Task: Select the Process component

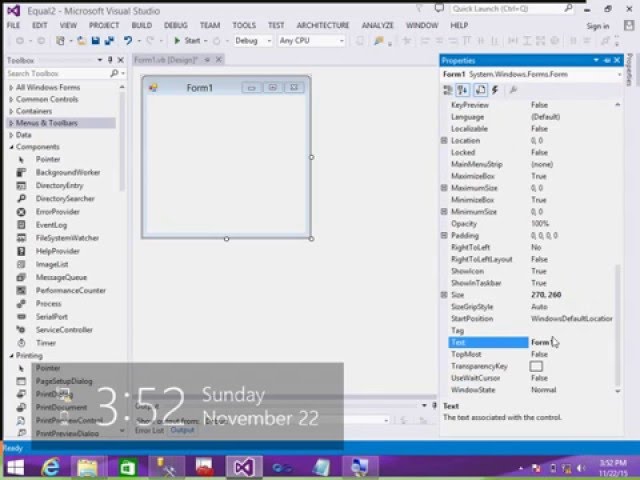Action: (48, 303)
